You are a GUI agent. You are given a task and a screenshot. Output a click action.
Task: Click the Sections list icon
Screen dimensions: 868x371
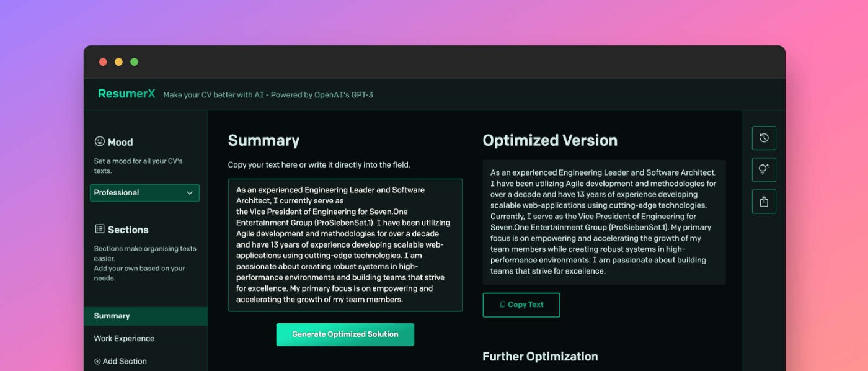pyautogui.click(x=99, y=229)
